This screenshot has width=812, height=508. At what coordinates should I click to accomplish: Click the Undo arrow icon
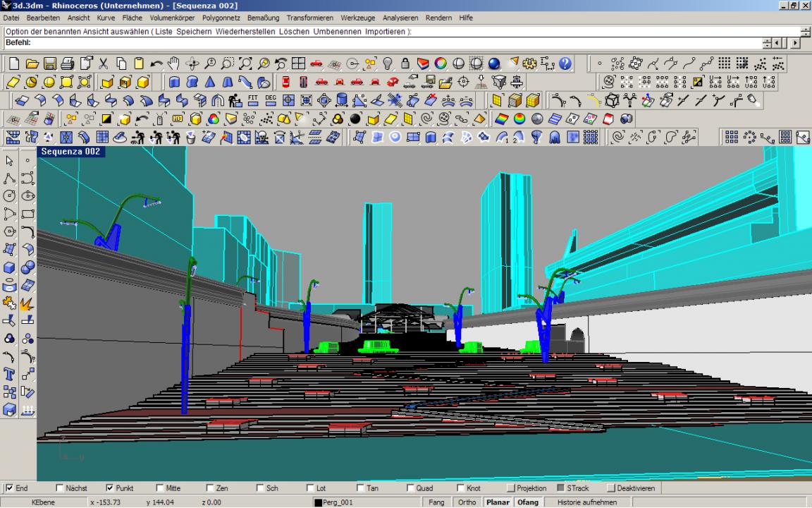click(156, 64)
